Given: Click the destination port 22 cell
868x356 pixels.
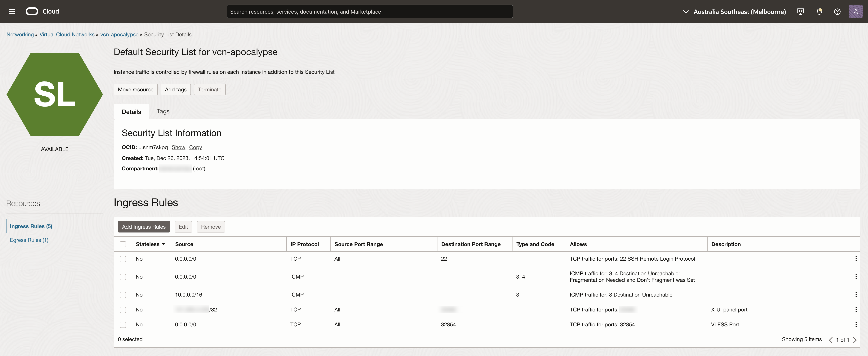Looking at the screenshot, I should (444, 259).
